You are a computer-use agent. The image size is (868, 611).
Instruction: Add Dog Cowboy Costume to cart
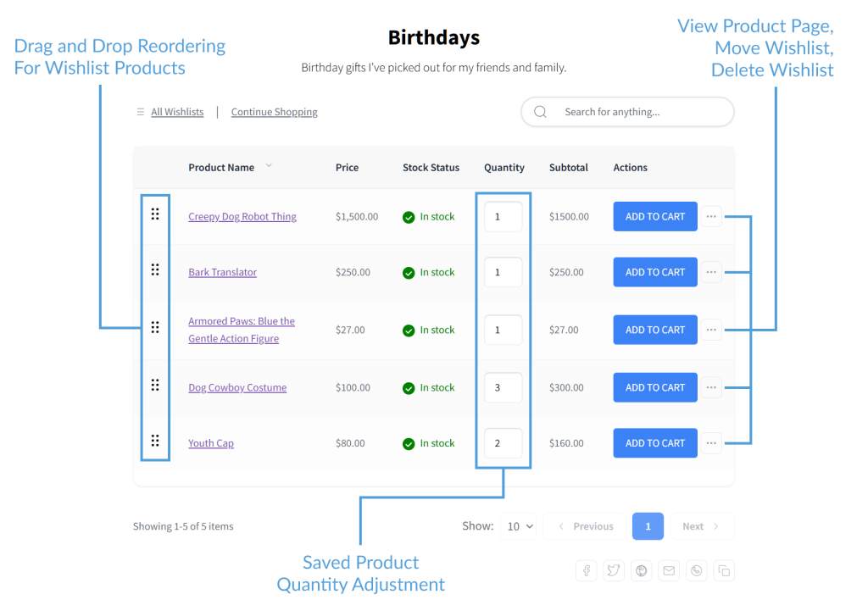coord(655,387)
